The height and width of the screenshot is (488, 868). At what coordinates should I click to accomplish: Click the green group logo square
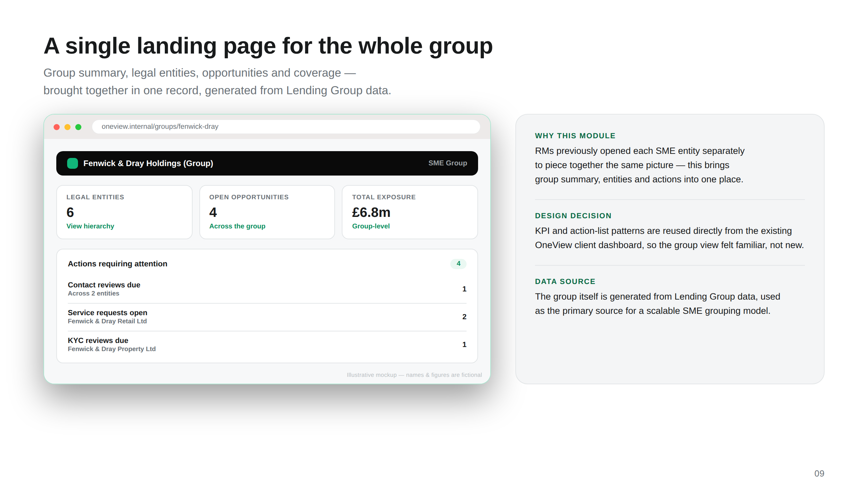[73, 163]
